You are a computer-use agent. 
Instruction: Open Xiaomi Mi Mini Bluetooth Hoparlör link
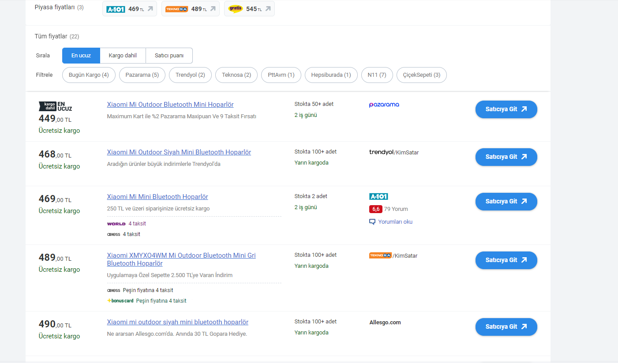pos(157,197)
